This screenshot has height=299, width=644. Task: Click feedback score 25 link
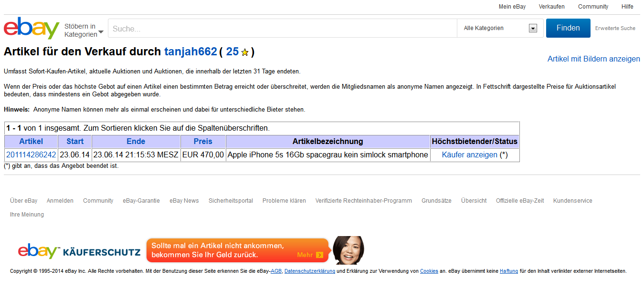pyautogui.click(x=232, y=52)
